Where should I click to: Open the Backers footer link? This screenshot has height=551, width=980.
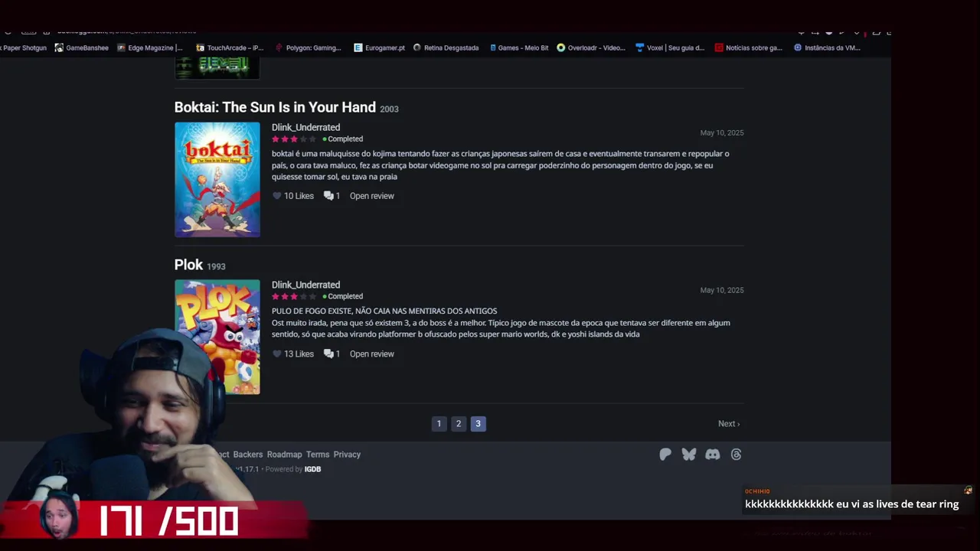point(247,455)
